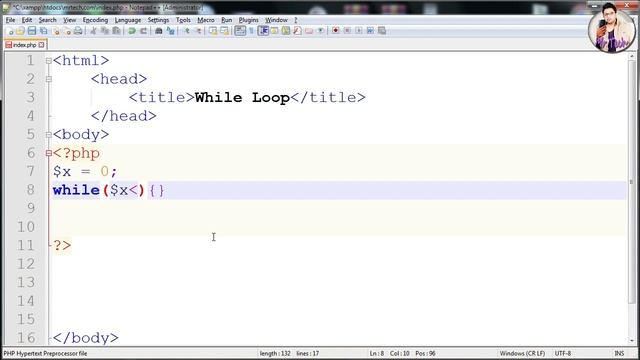Collapse the body fold on line 5
This screenshot has width=640, height=360.
49,135
